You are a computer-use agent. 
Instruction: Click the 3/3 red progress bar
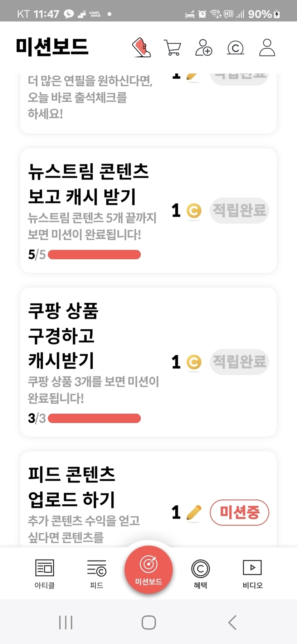(x=94, y=418)
